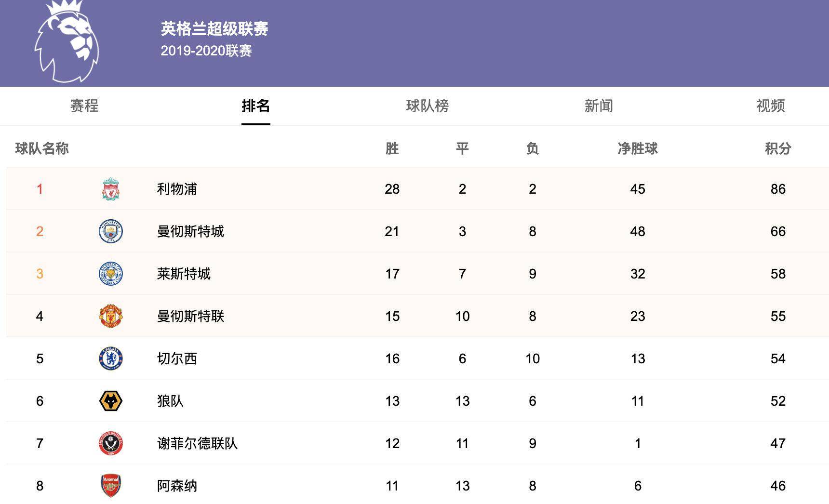Click the Wolves club crest icon
The width and height of the screenshot is (829, 504).
(x=110, y=400)
